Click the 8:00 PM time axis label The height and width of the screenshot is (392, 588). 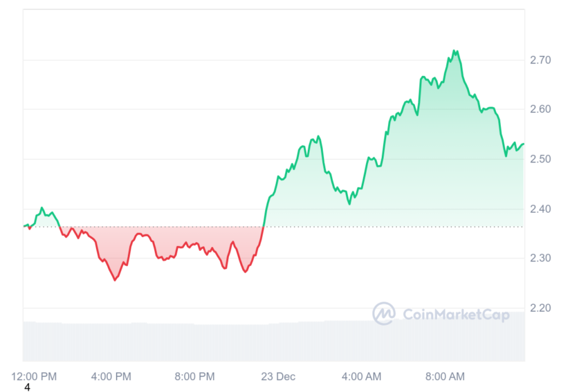tap(194, 376)
